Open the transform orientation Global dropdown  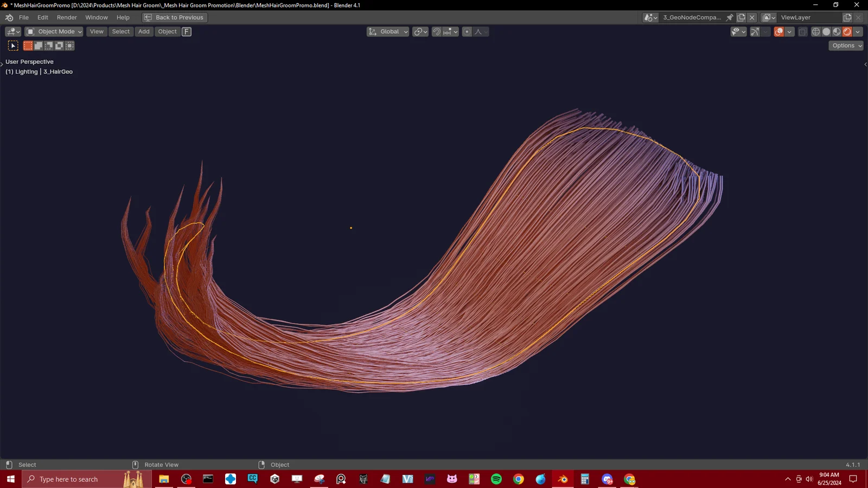click(387, 31)
